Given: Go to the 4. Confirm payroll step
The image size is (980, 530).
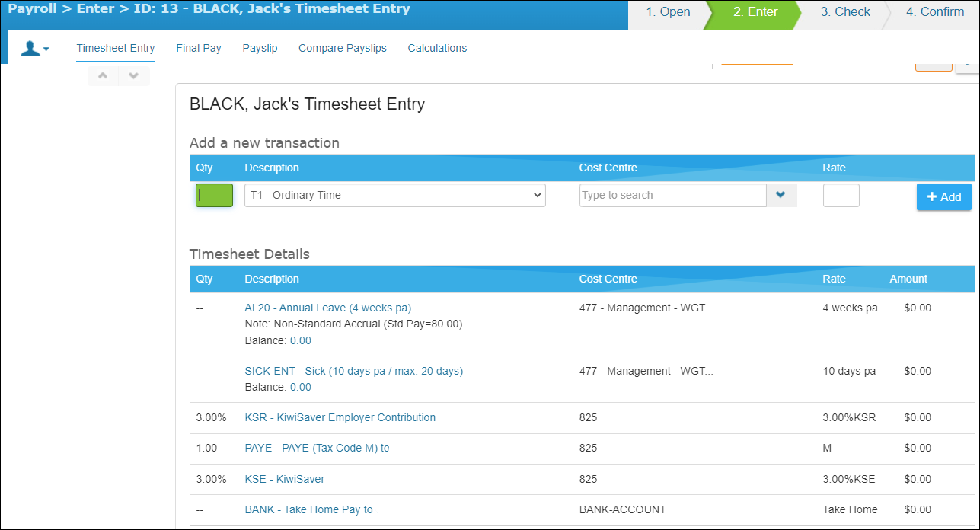Looking at the screenshot, I should pyautogui.click(x=935, y=12).
